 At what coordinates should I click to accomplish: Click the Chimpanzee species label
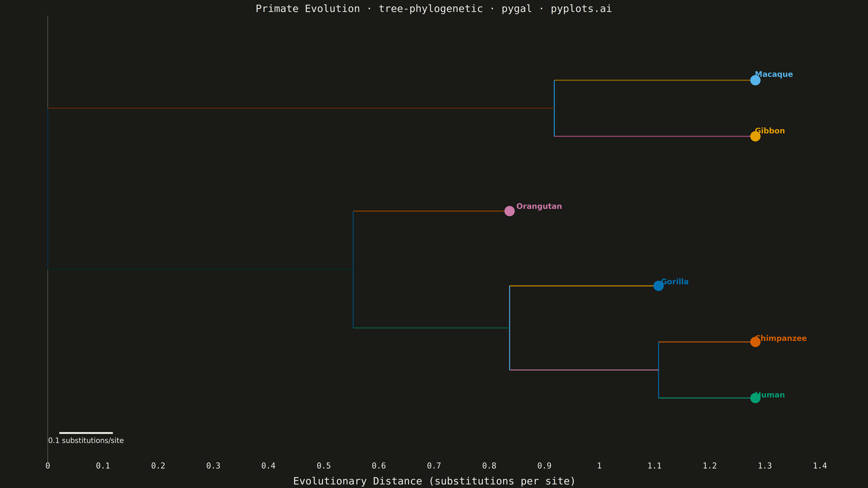[781, 339]
